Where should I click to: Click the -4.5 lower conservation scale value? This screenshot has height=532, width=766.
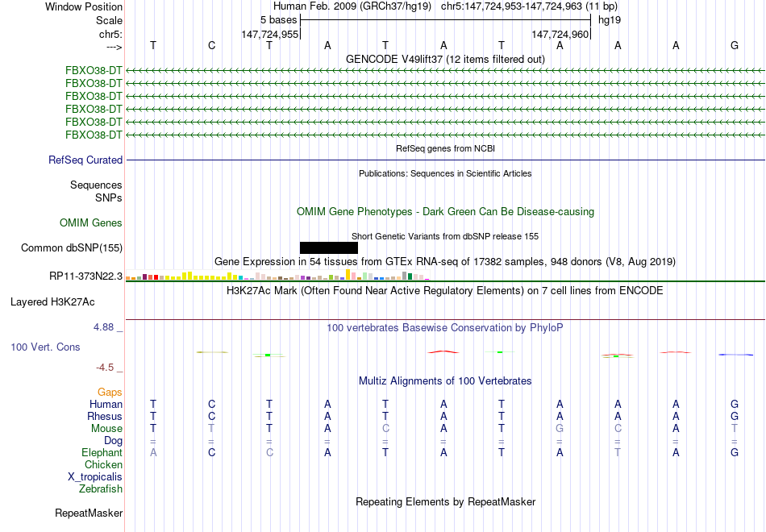pyautogui.click(x=105, y=368)
